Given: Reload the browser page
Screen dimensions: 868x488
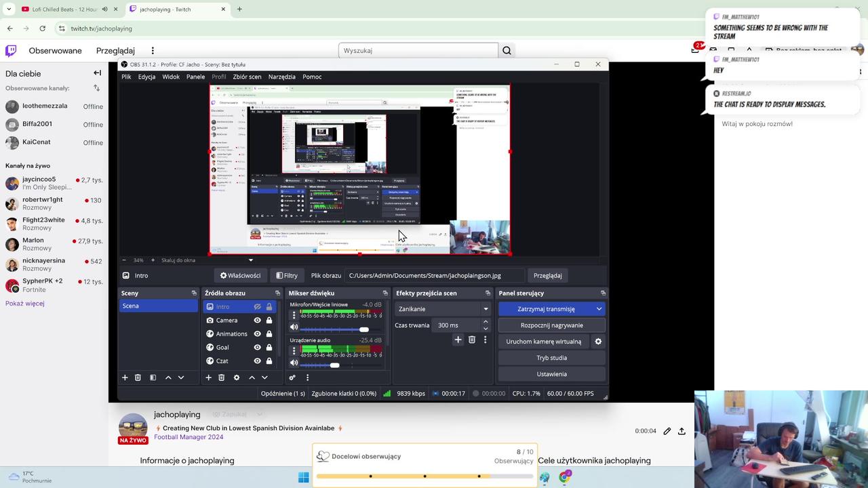Looking at the screenshot, I should tap(42, 28).
